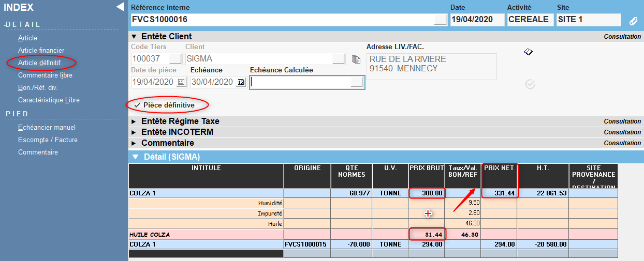Click the ellipsis button for Référence interne
Image resolution: width=644 pixels, height=261 pixels.
click(440, 20)
